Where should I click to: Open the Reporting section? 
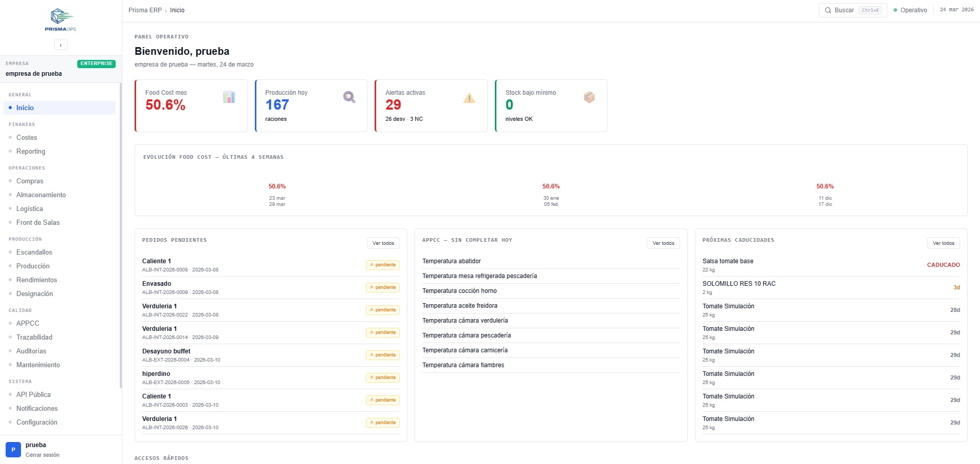point(31,151)
